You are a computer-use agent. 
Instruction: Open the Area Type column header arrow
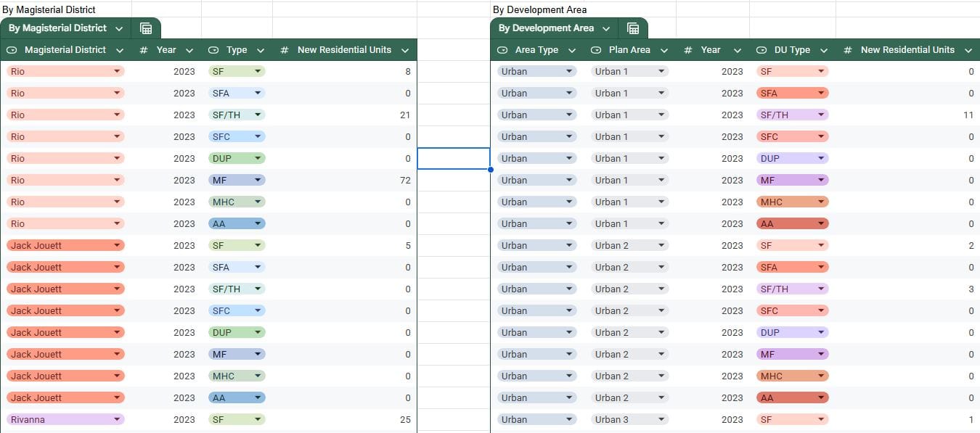point(572,50)
